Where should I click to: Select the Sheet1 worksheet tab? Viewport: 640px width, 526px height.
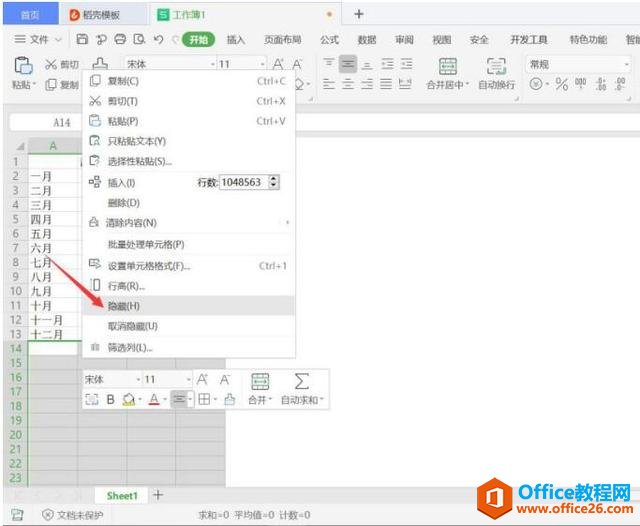click(x=122, y=496)
